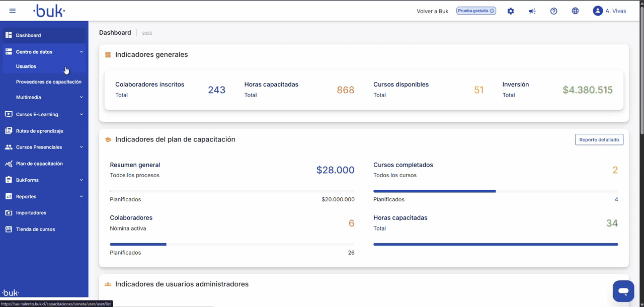Expand the Cursos E-Learning menu
The height and width of the screenshot is (307, 644).
81,115
